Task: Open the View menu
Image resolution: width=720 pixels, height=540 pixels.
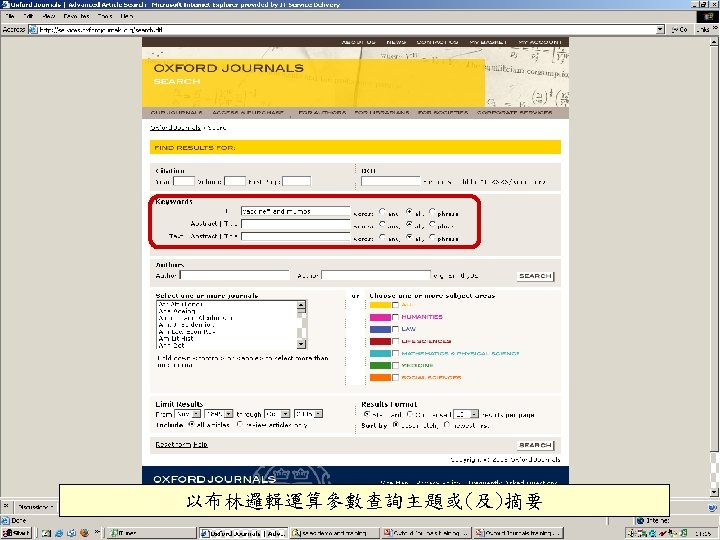Action: click(x=49, y=16)
